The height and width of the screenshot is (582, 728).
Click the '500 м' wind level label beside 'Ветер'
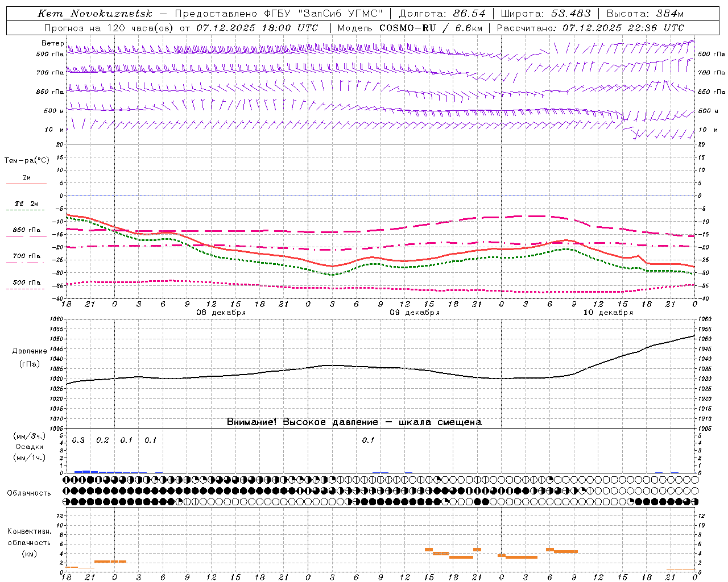click(x=53, y=111)
